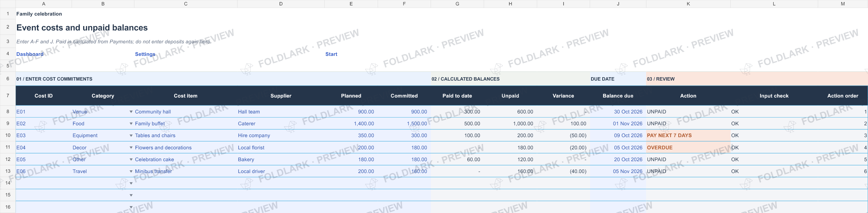
Task: Select the committed amount 1,500.00
Action: tap(404, 124)
